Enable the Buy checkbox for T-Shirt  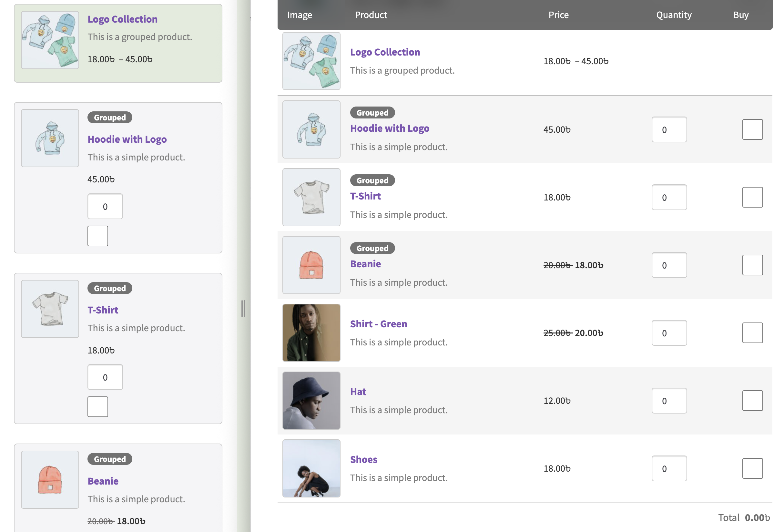752,197
